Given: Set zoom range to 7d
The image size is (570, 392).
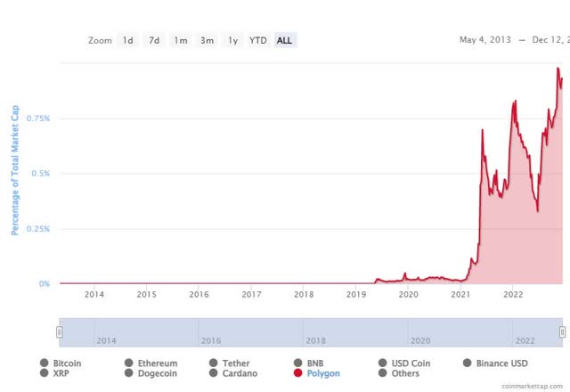Looking at the screenshot, I should (x=154, y=40).
